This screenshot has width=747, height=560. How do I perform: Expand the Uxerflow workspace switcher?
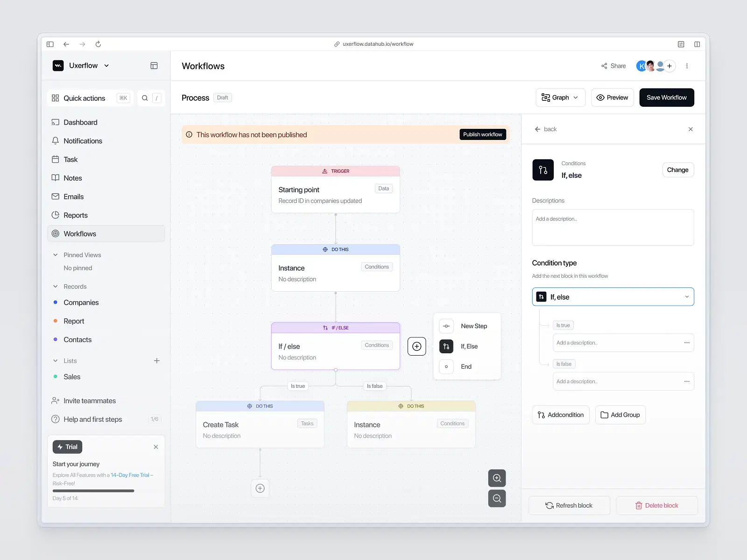[107, 65]
